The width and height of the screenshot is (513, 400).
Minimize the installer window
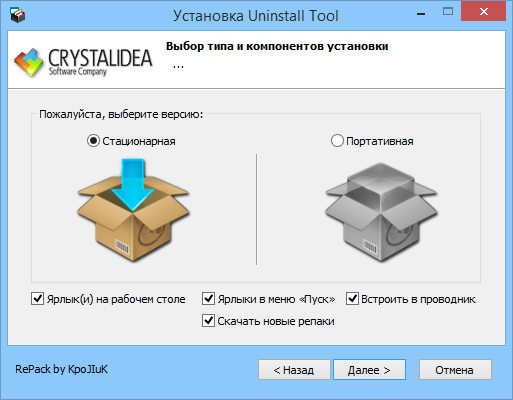point(421,13)
